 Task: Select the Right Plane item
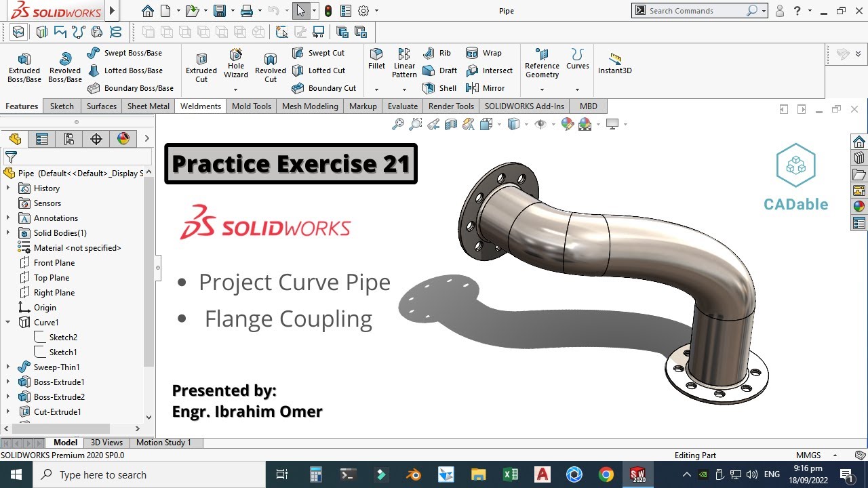coord(47,293)
